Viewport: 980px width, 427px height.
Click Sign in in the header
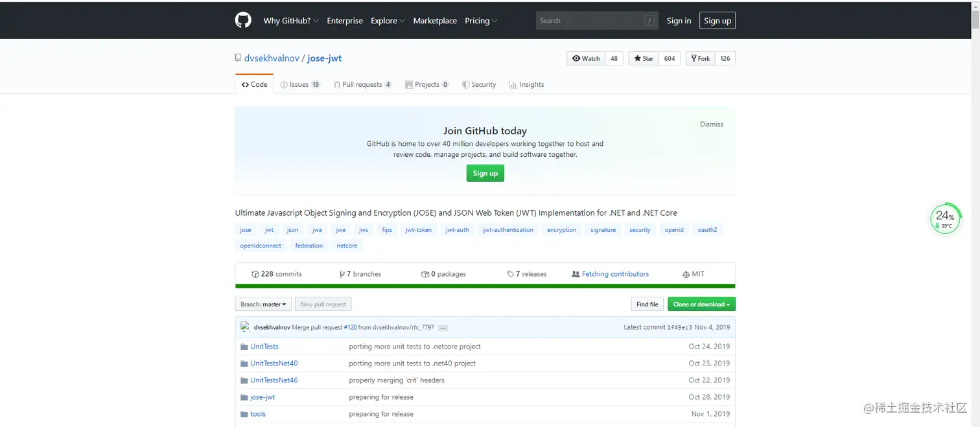coord(679,21)
